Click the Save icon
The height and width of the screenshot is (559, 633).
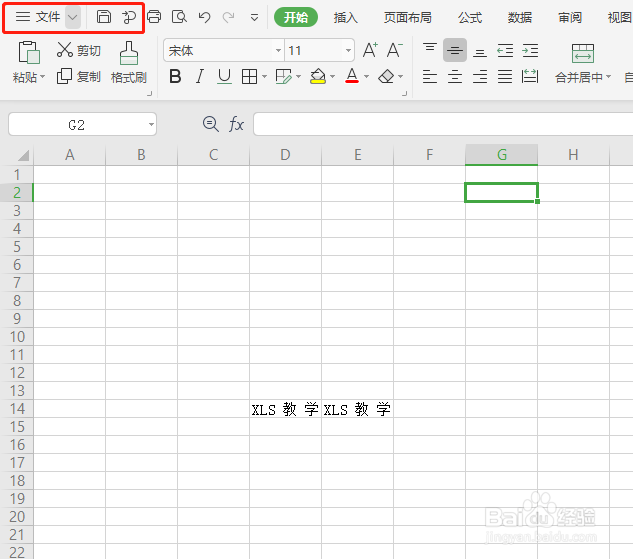click(x=104, y=17)
